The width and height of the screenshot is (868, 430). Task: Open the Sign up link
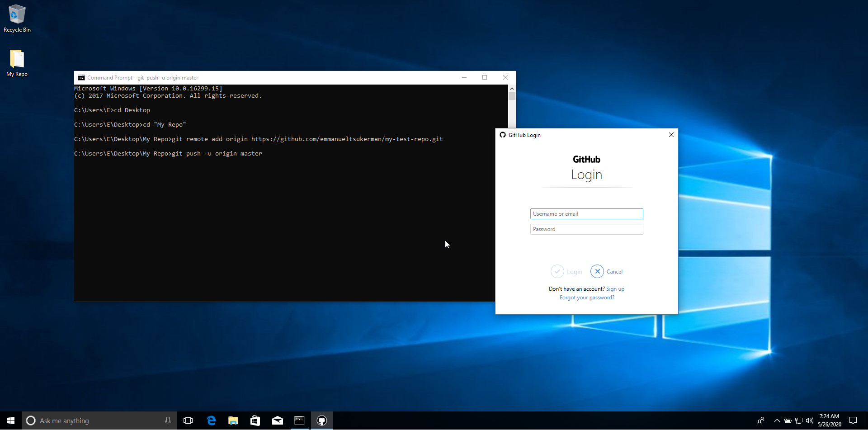(615, 289)
